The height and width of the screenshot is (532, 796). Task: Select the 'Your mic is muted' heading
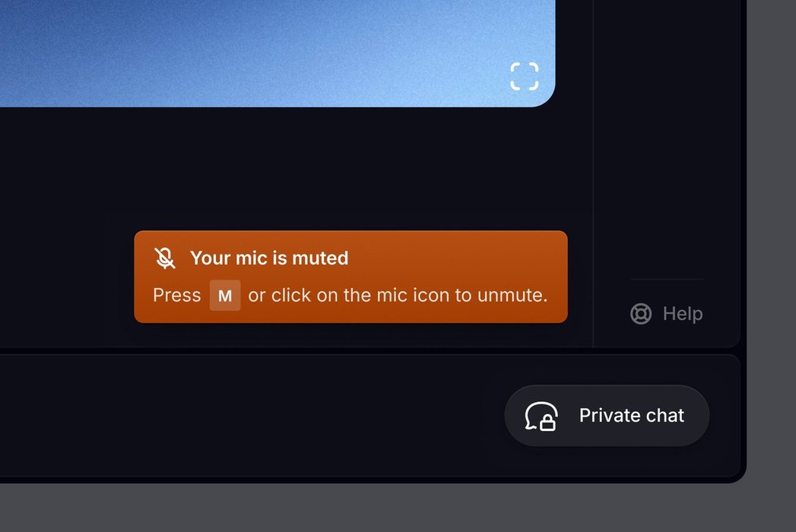269,258
